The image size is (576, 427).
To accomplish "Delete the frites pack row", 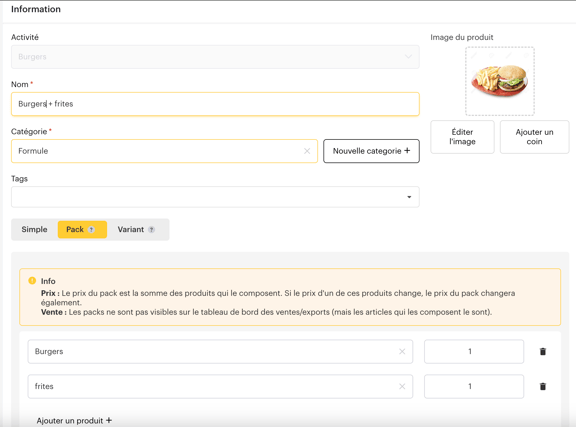I will 543,386.
